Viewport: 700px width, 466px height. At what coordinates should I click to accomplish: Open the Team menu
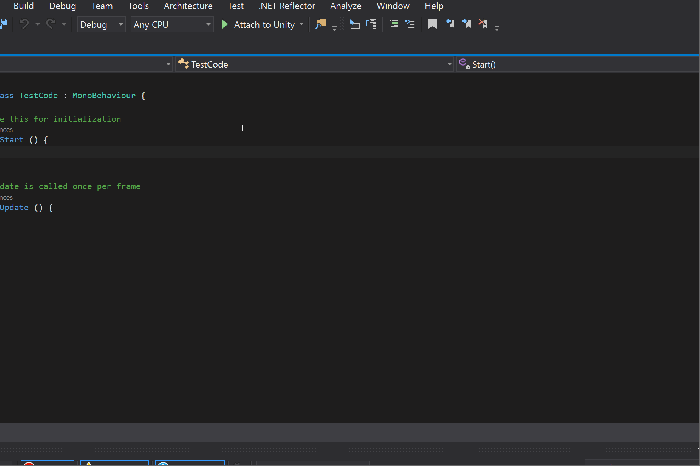(x=102, y=6)
